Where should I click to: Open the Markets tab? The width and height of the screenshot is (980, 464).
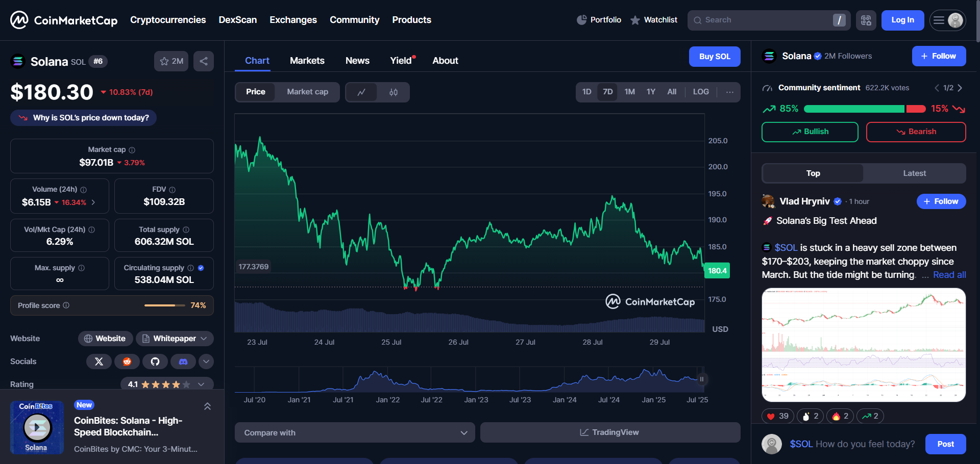coord(307,61)
